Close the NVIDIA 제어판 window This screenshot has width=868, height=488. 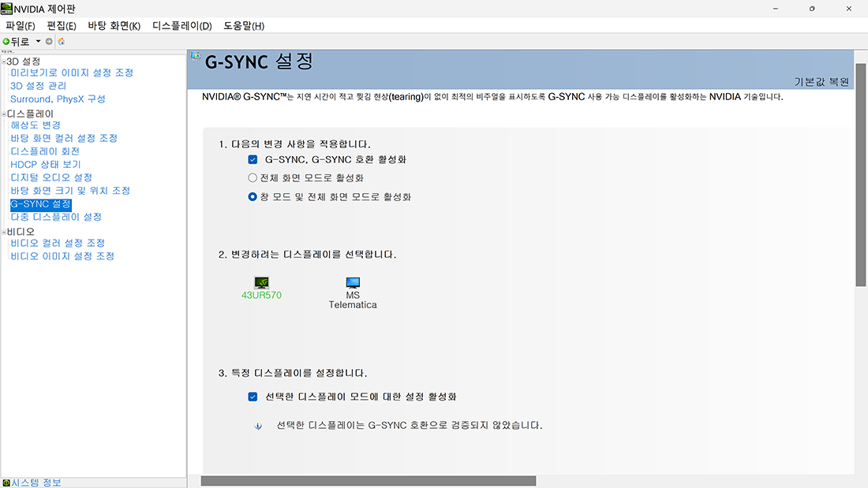848,9
